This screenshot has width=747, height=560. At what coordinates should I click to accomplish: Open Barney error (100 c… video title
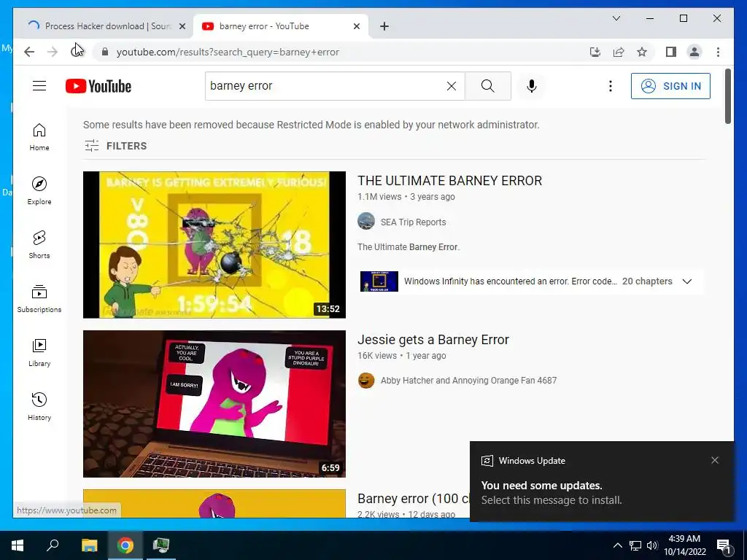click(x=414, y=499)
